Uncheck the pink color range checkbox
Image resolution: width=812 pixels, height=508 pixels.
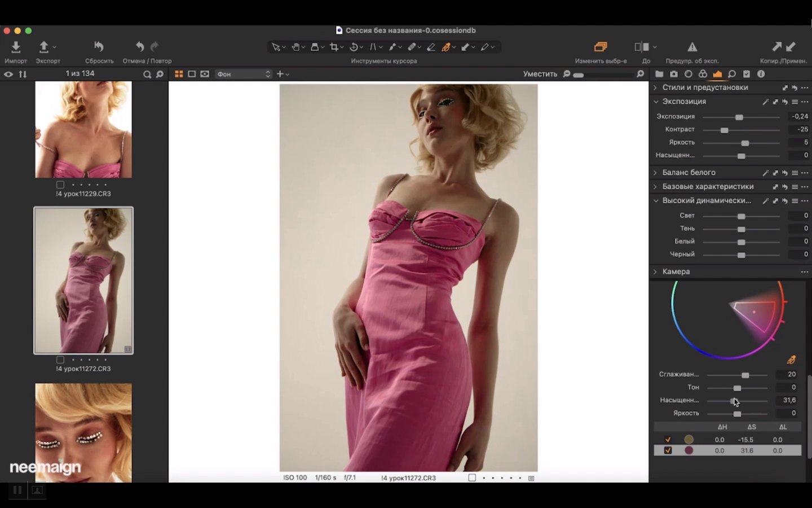(668, 450)
